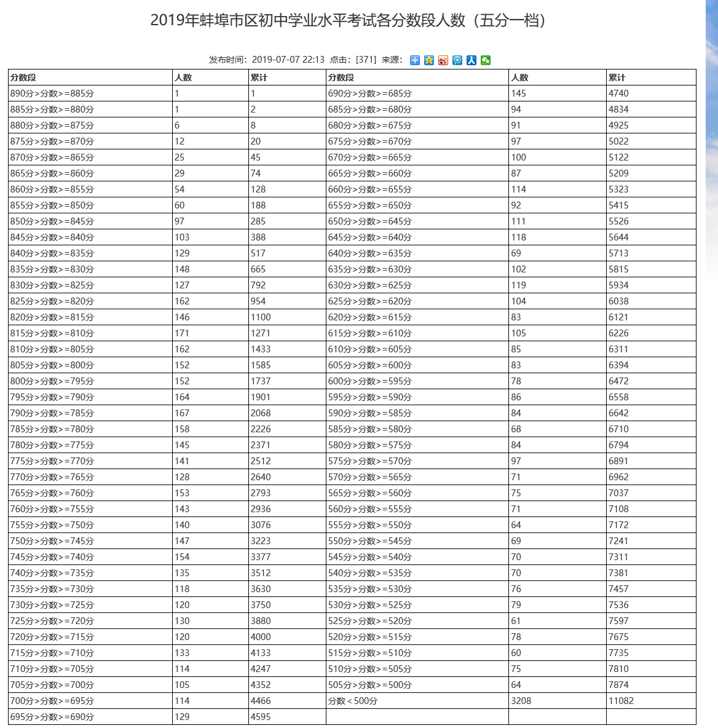Click the blue P share icon
718x728 pixels.
tap(457, 60)
